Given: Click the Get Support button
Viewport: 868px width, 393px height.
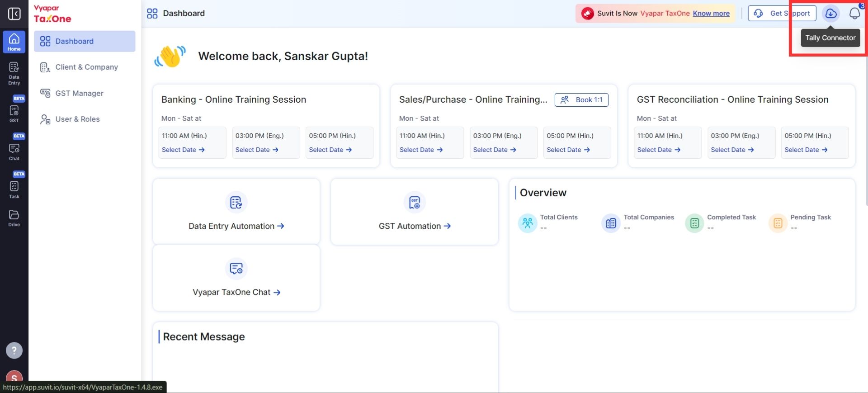Looking at the screenshot, I should [782, 14].
